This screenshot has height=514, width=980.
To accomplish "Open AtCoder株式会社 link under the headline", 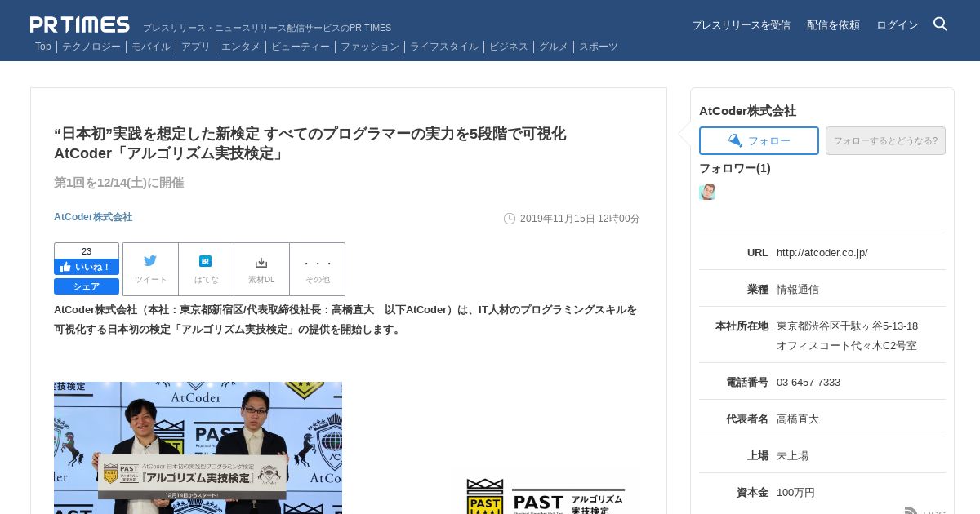I will point(93,217).
